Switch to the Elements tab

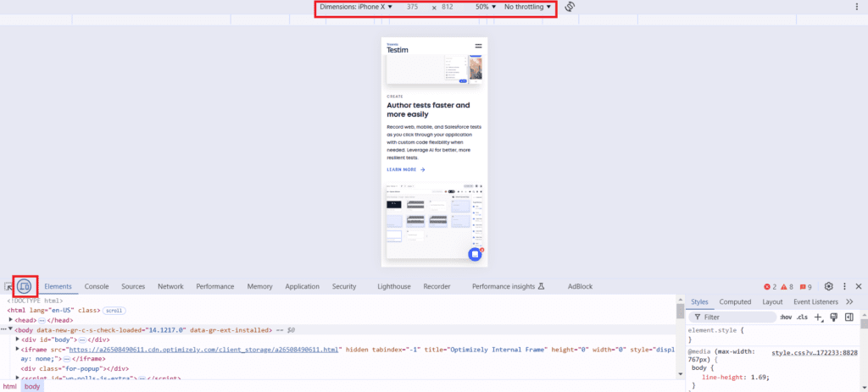pyautogui.click(x=58, y=286)
